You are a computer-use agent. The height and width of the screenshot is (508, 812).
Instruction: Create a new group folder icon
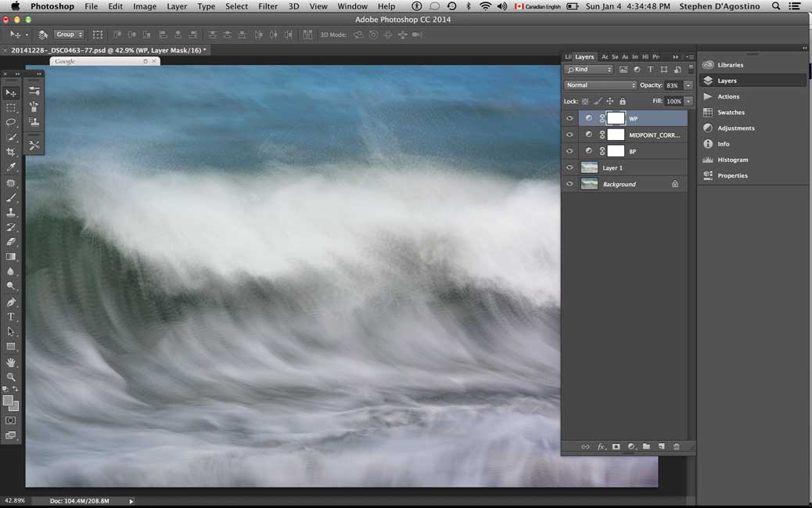[646, 447]
